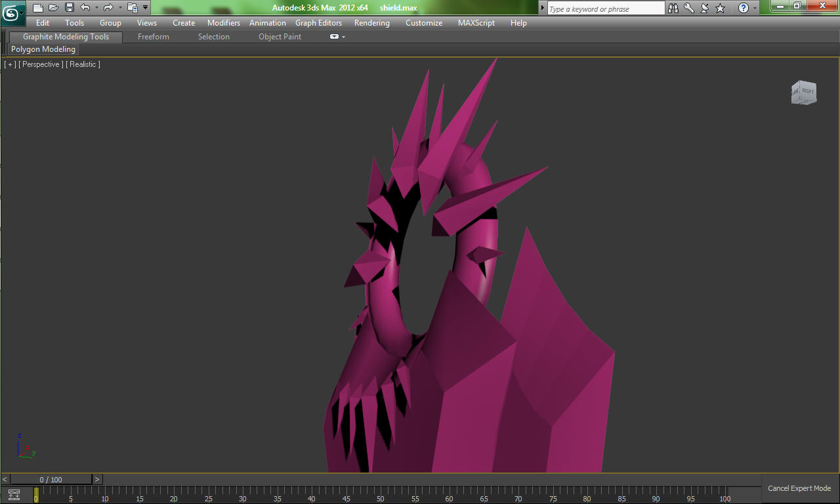Viewport: 840px width, 504px height.
Task: Open the Graph Editors menu
Action: click(x=318, y=23)
